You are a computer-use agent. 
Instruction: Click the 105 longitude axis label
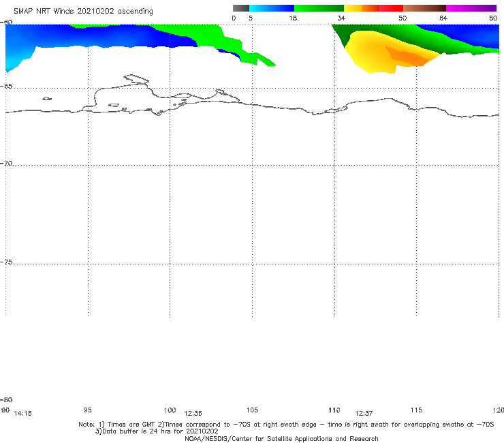[x=252, y=410]
